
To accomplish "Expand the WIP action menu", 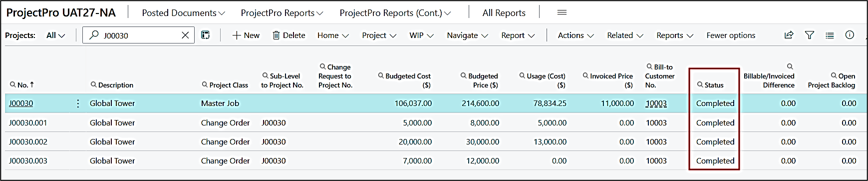I will 422,35.
